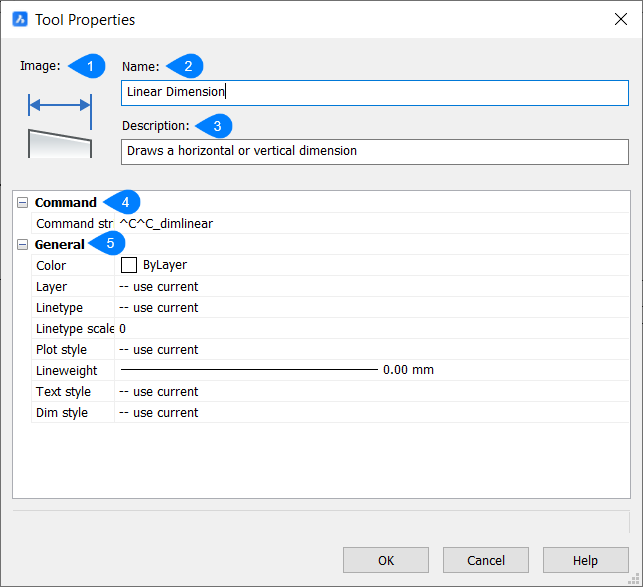Collapse the General section
The width and height of the screenshot is (643, 587).
pyautogui.click(x=23, y=244)
